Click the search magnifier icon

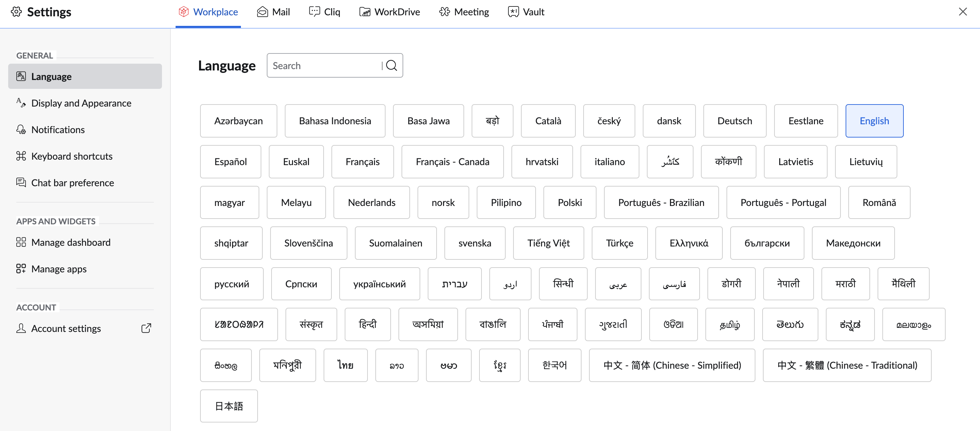(x=391, y=65)
